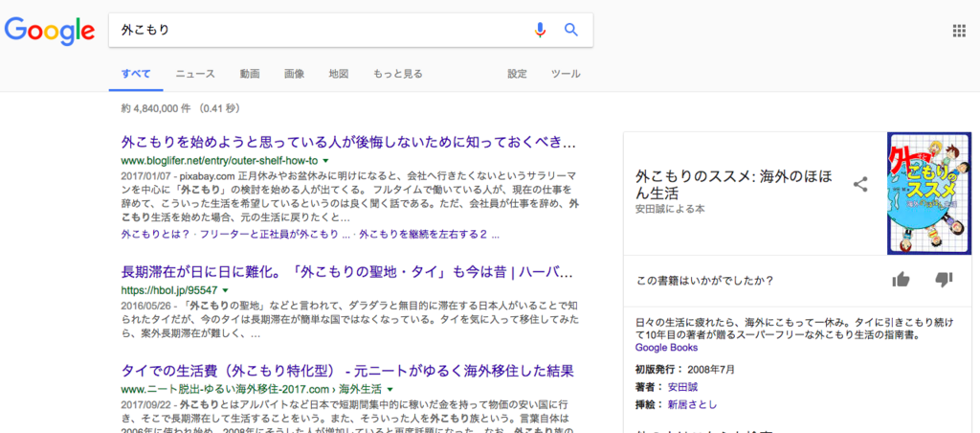Open author link 安田誠
980x433 pixels.
coord(680,387)
